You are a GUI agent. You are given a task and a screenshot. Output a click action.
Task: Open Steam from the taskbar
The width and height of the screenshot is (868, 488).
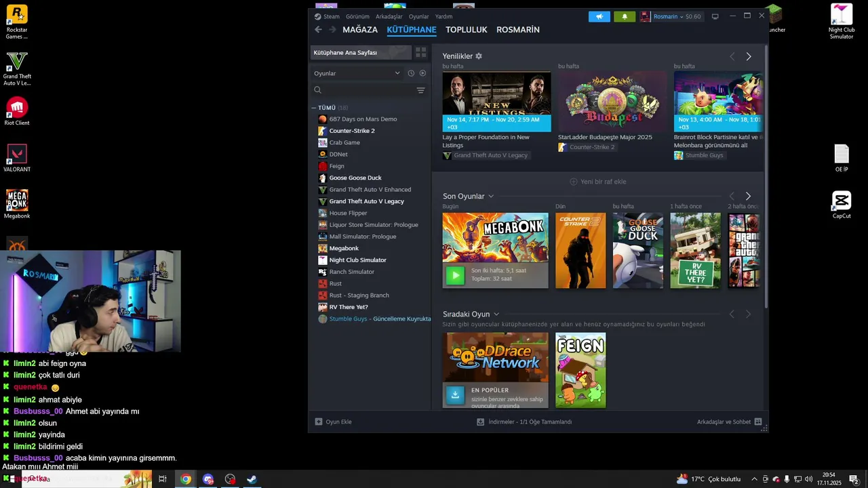coord(251,479)
